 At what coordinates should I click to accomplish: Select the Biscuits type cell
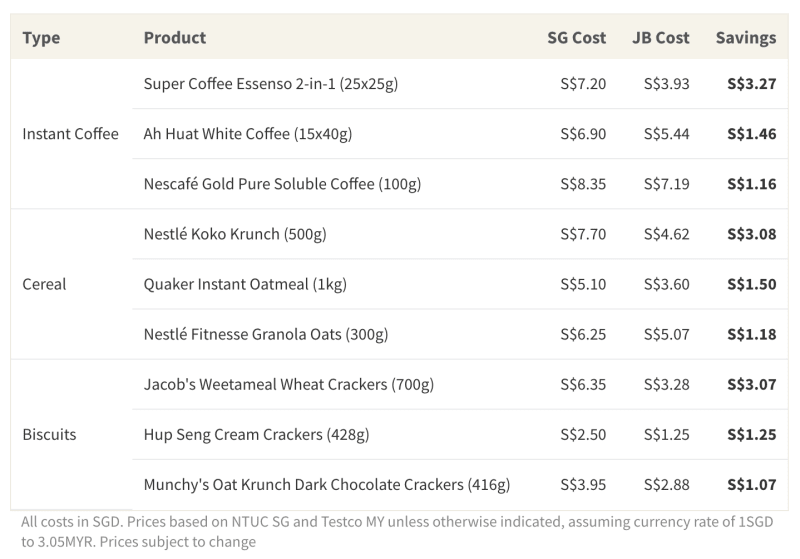coord(49,435)
